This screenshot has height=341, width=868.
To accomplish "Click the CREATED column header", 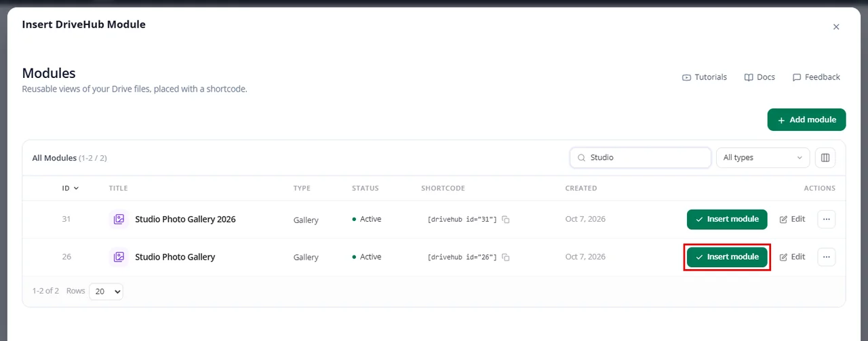I will point(581,188).
